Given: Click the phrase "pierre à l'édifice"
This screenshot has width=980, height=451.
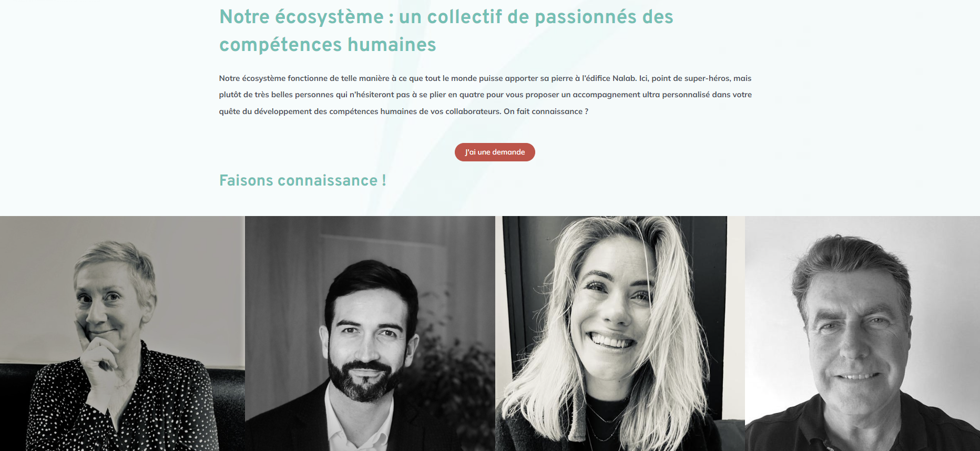Looking at the screenshot, I should click(580, 78).
